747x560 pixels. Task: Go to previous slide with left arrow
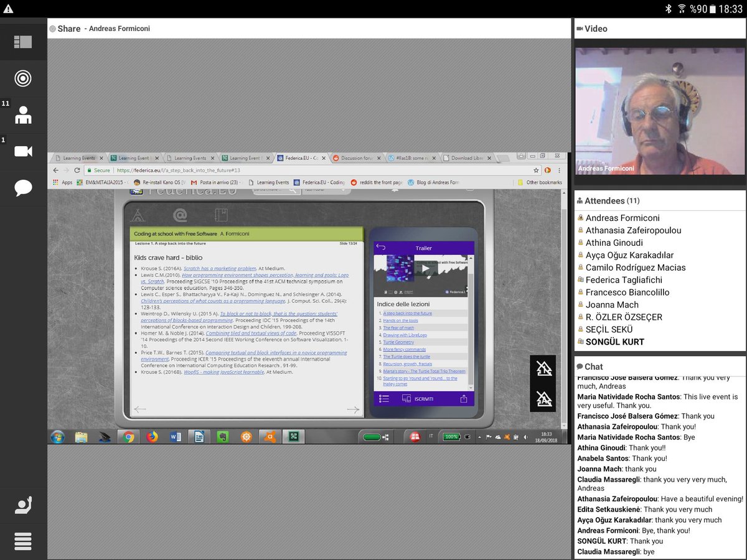pyautogui.click(x=140, y=409)
